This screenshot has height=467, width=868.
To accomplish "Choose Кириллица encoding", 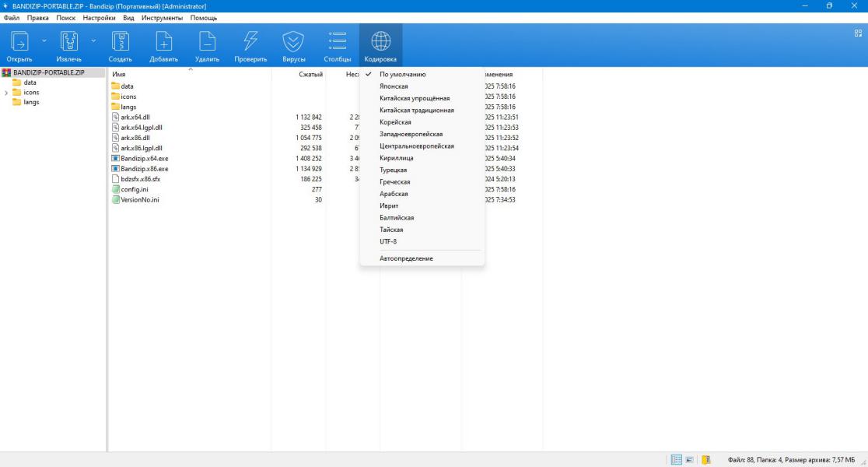I will tap(422, 158).
